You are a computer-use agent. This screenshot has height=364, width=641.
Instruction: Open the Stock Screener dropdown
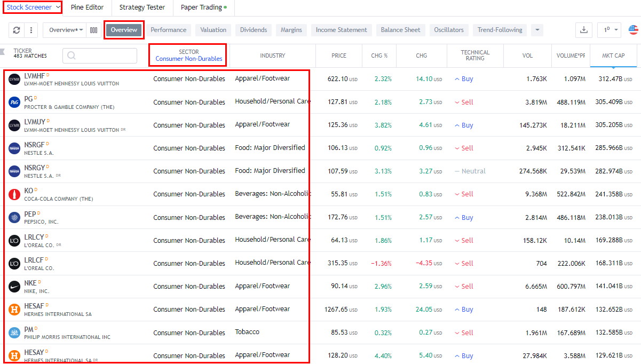[32, 7]
